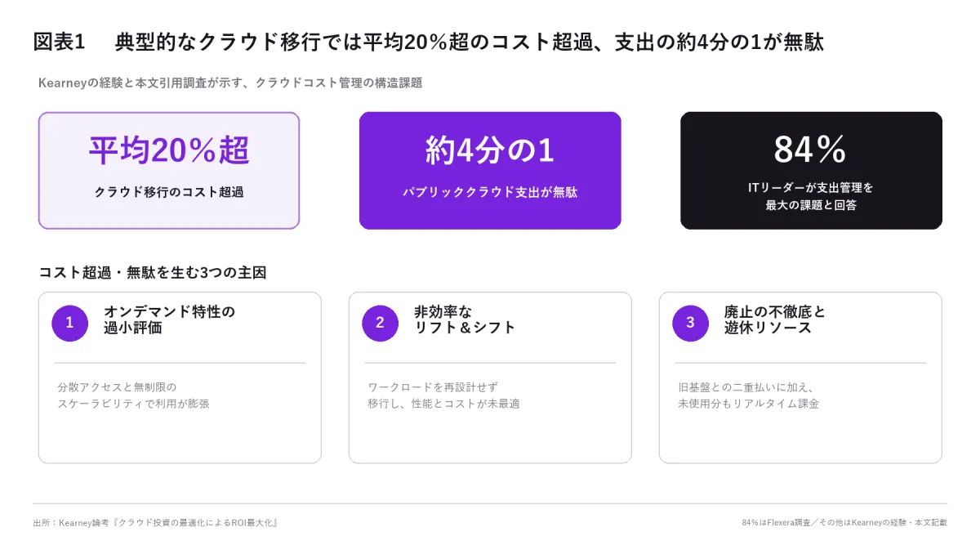Click the purple number 3 circle
Viewport: 980px width, 545px height.
coord(690,323)
